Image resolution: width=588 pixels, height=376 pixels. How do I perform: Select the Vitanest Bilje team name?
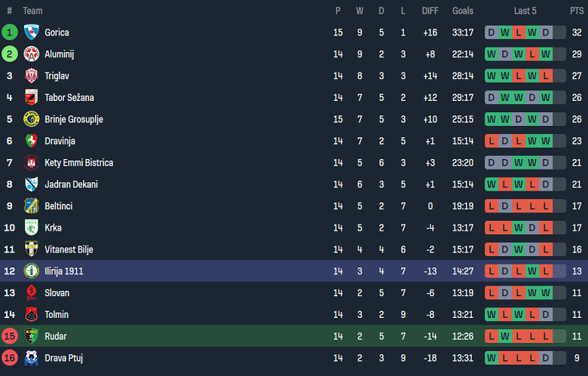click(69, 249)
